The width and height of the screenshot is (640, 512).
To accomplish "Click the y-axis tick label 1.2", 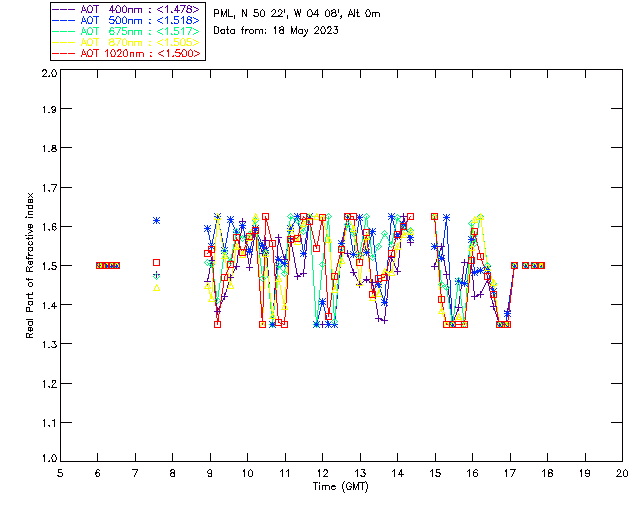I will [x=49, y=384].
